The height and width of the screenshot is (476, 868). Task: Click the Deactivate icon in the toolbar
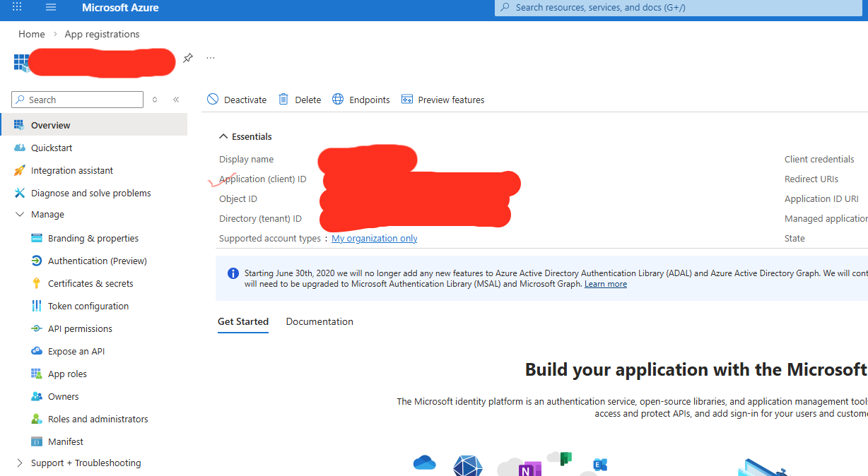pos(213,100)
